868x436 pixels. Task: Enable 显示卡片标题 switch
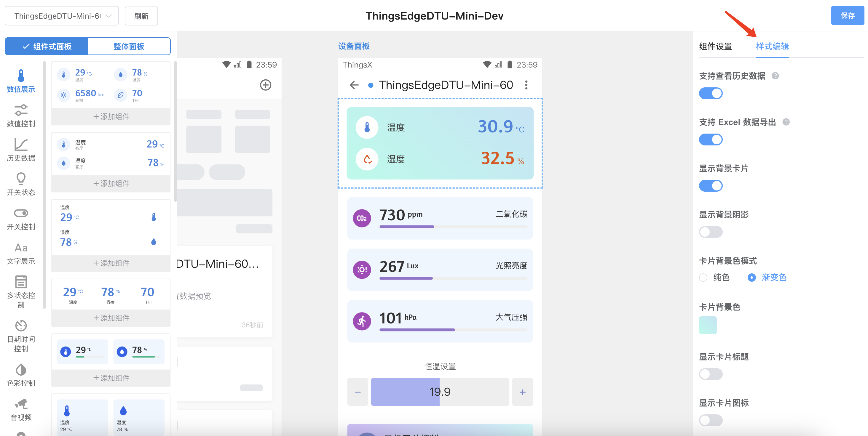pos(711,374)
